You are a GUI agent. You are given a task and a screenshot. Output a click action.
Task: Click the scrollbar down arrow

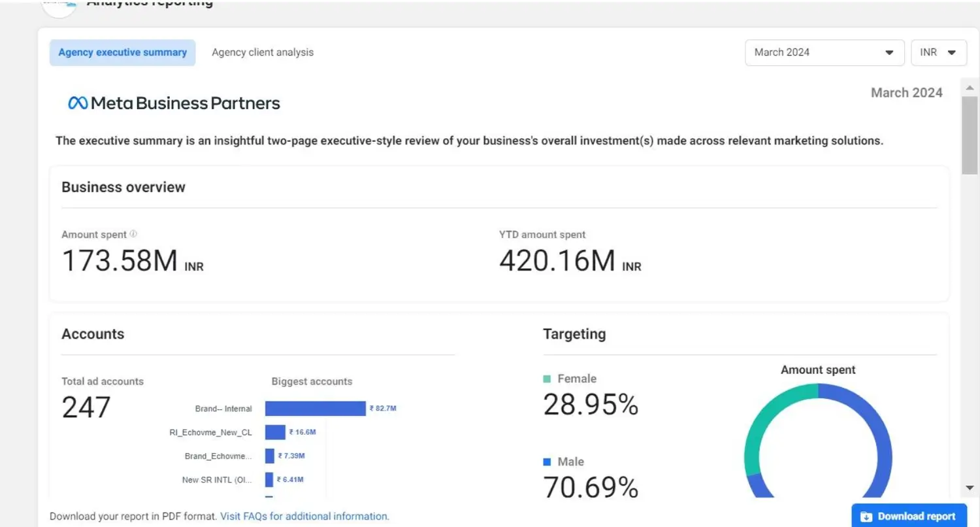pyautogui.click(x=970, y=488)
